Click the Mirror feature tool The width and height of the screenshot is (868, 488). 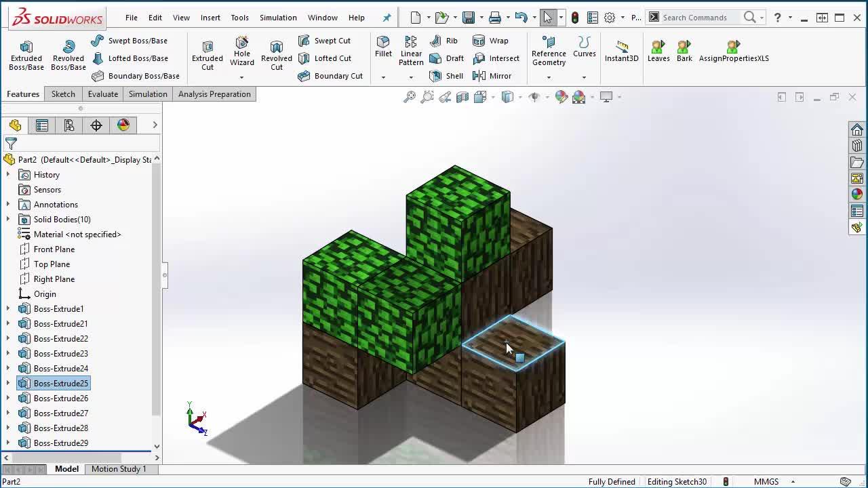[493, 76]
